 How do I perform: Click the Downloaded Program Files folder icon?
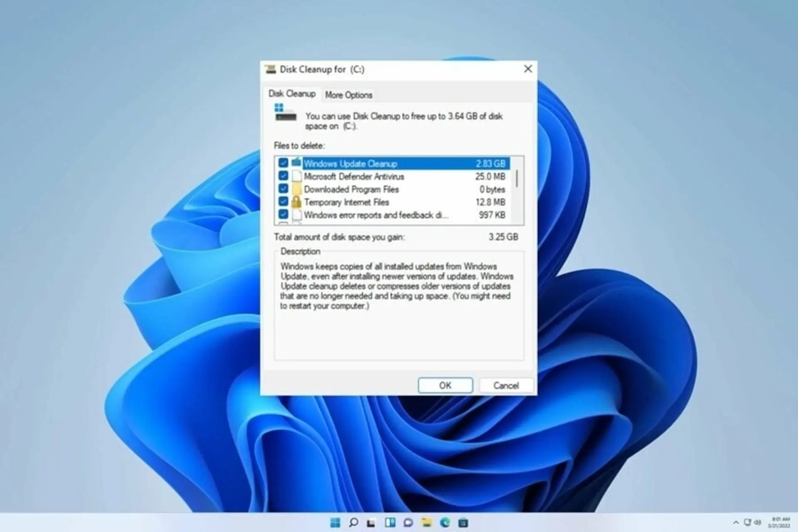[297, 189]
